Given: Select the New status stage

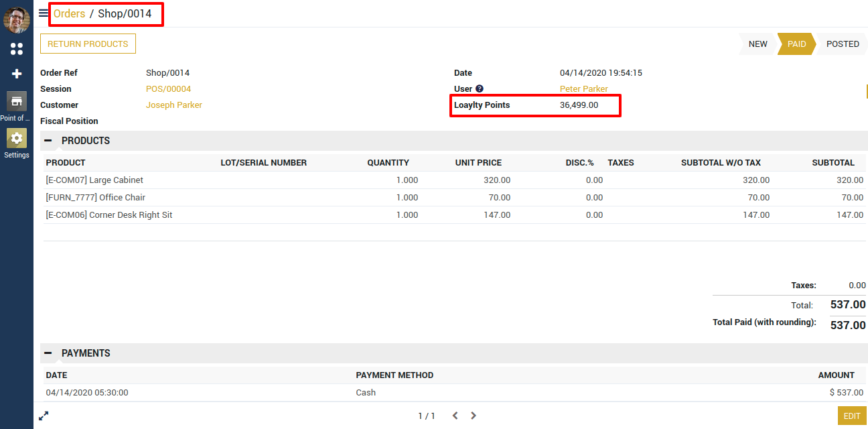Looking at the screenshot, I should (x=757, y=44).
